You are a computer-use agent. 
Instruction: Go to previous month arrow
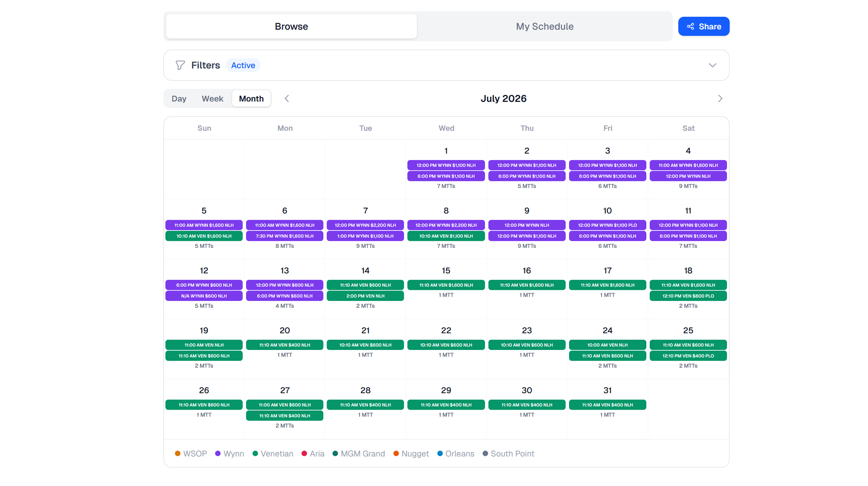(x=287, y=99)
